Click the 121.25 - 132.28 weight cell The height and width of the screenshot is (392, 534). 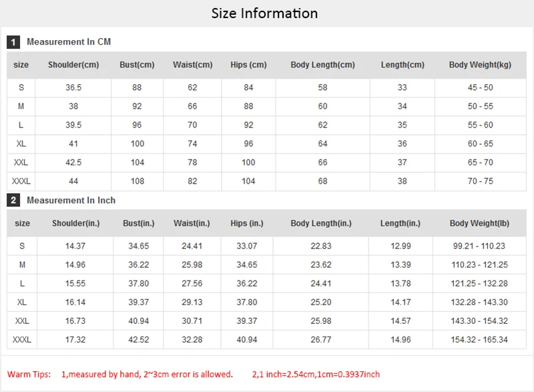point(479,283)
